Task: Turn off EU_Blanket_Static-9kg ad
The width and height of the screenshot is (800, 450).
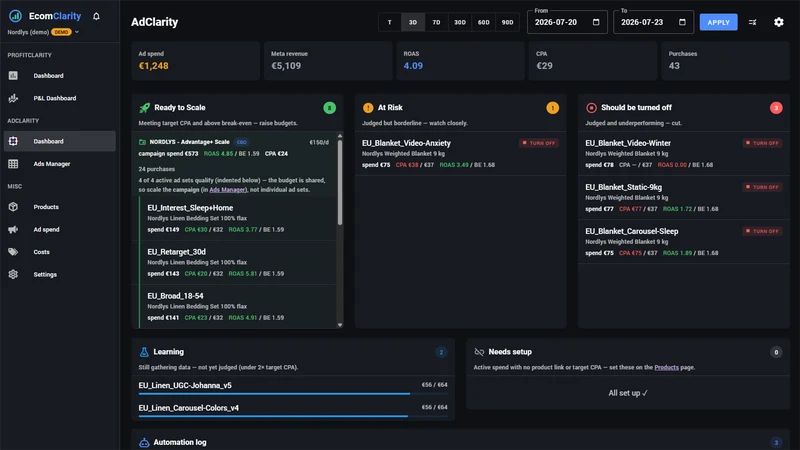Action: pos(762,187)
